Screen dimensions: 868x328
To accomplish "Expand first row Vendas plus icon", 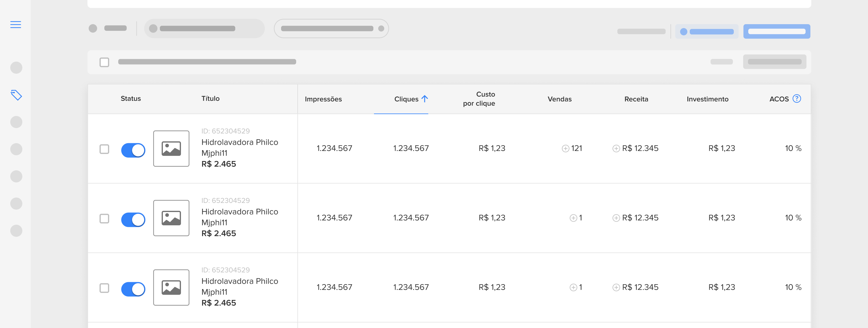I will 565,149.
